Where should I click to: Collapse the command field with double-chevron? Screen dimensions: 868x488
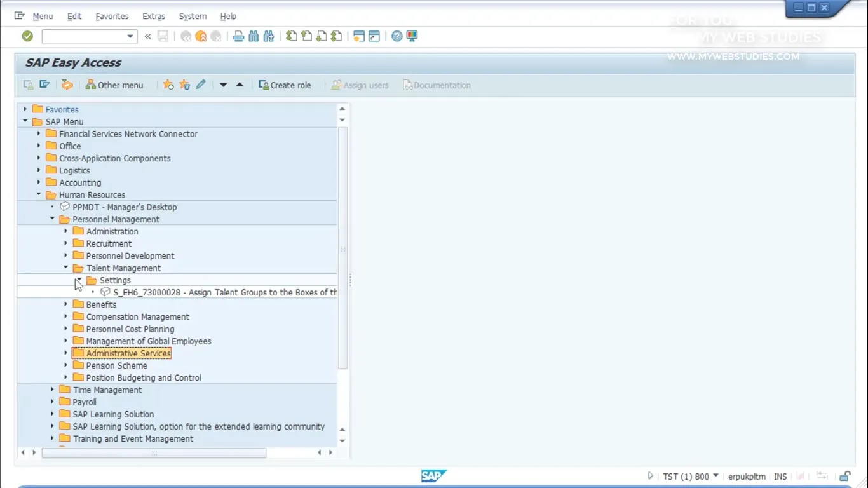tap(147, 36)
